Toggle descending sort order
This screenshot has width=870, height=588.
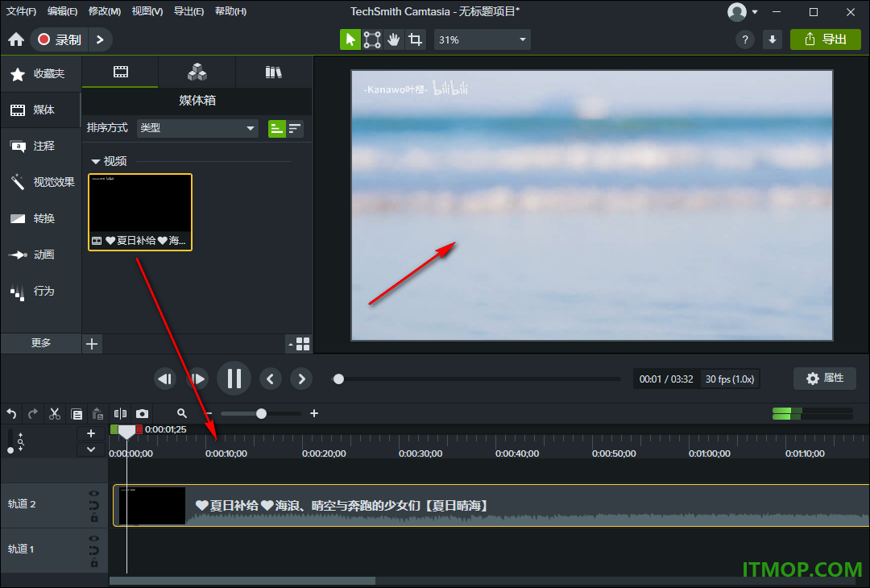point(295,129)
